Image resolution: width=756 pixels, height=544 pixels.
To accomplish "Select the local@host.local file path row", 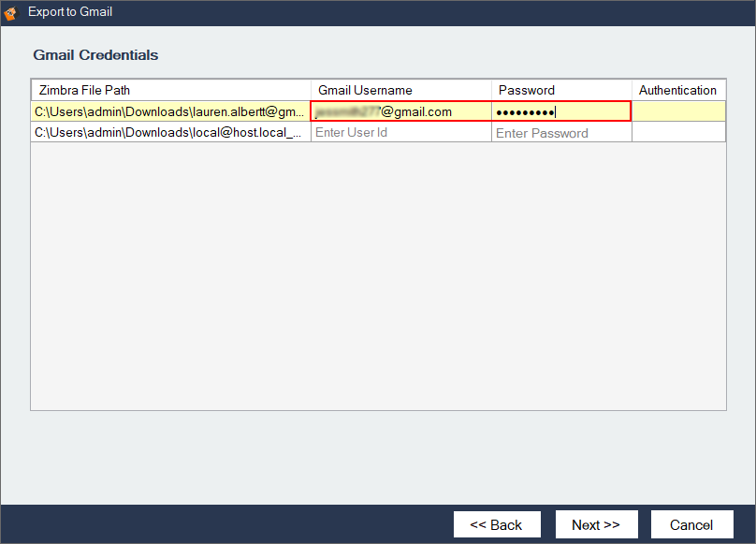I will 169,133.
